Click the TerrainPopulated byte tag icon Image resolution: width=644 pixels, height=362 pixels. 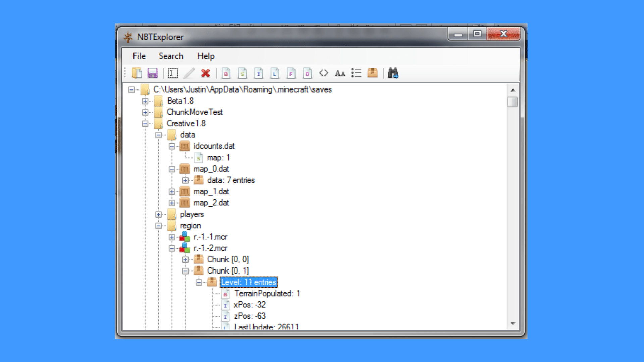tap(225, 294)
